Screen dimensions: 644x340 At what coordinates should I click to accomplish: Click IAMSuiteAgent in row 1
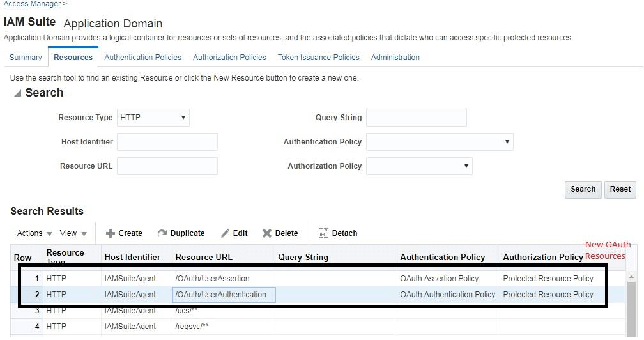(x=130, y=279)
